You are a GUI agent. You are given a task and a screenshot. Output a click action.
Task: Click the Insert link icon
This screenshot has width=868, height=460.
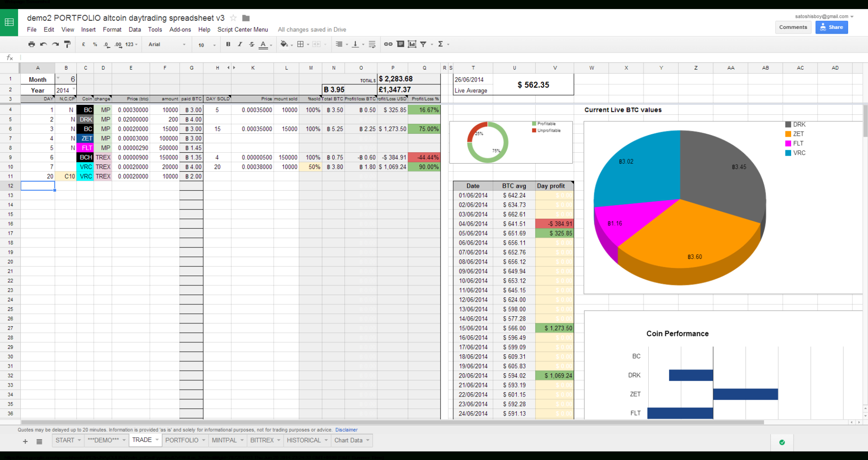[388, 44]
